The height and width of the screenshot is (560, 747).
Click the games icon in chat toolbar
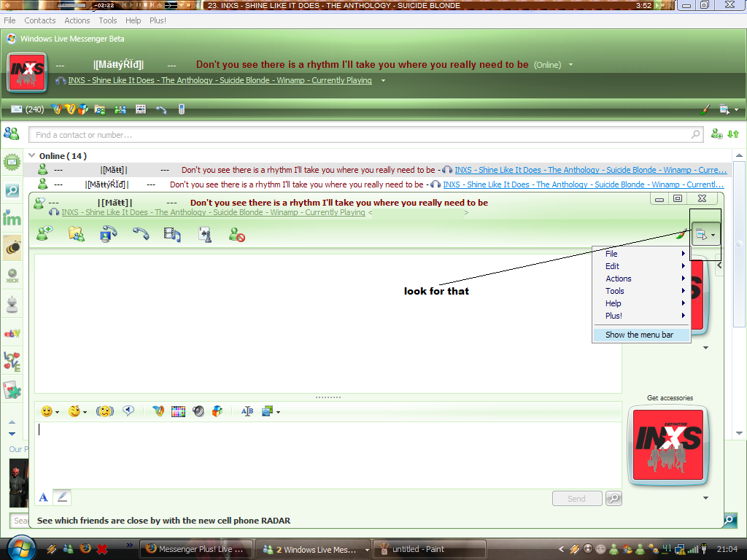(x=205, y=234)
